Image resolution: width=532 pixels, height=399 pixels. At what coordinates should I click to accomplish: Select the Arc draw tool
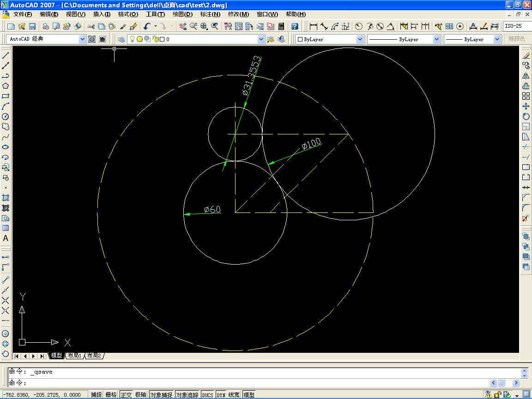(6, 106)
